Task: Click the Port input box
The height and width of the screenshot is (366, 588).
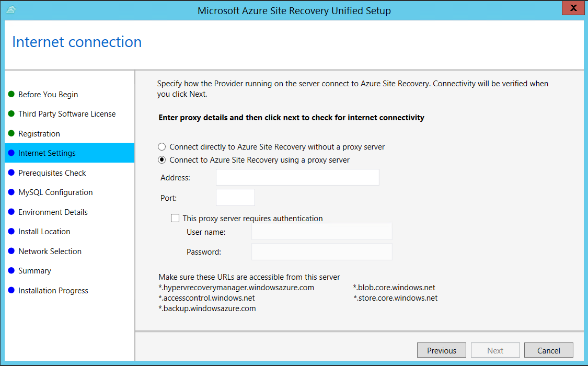Action: pyautogui.click(x=235, y=197)
